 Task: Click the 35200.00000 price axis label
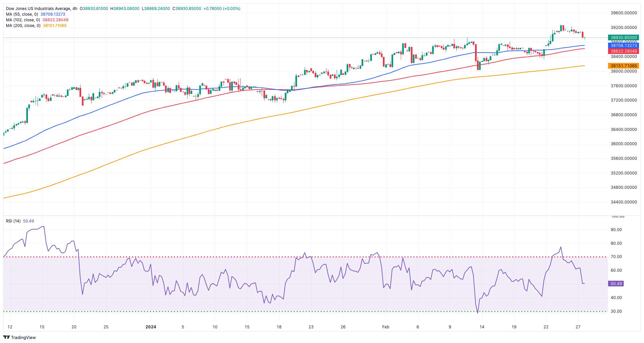[x=624, y=173]
